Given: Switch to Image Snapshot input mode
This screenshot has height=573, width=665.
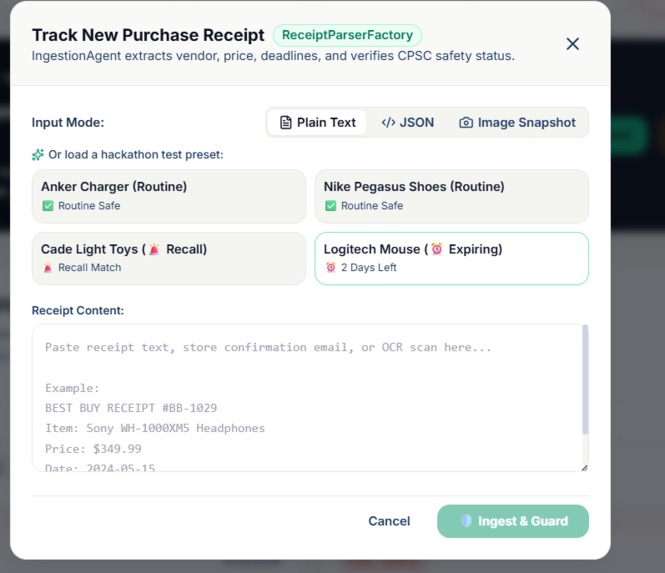Looking at the screenshot, I should pos(517,123).
